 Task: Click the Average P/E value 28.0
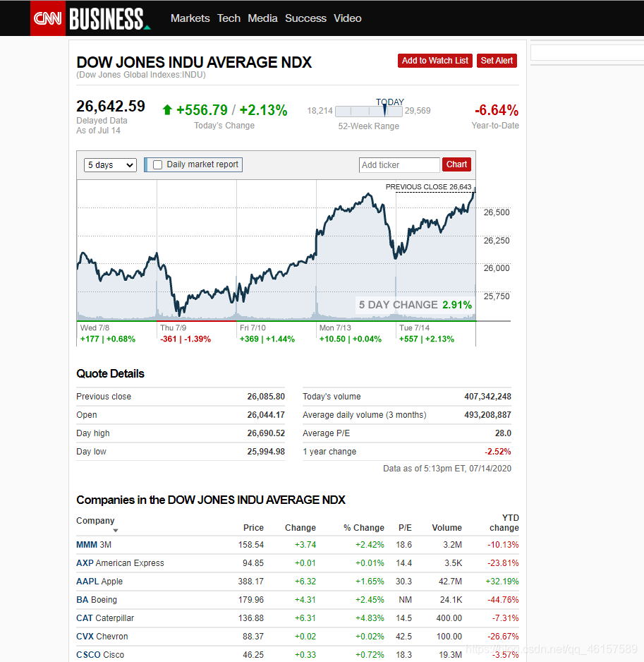503,433
